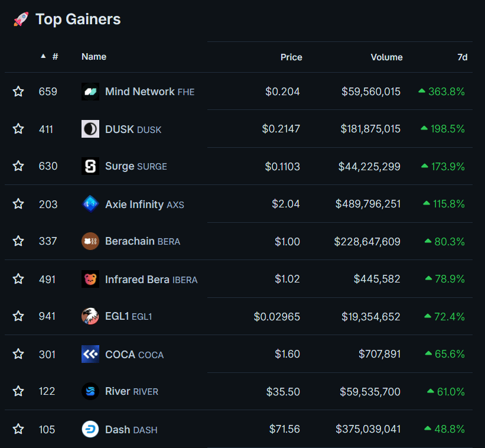Click volume value $445,582
Viewport: 485px width, 448px height.
pyautogui.click(x=377, y=279)
